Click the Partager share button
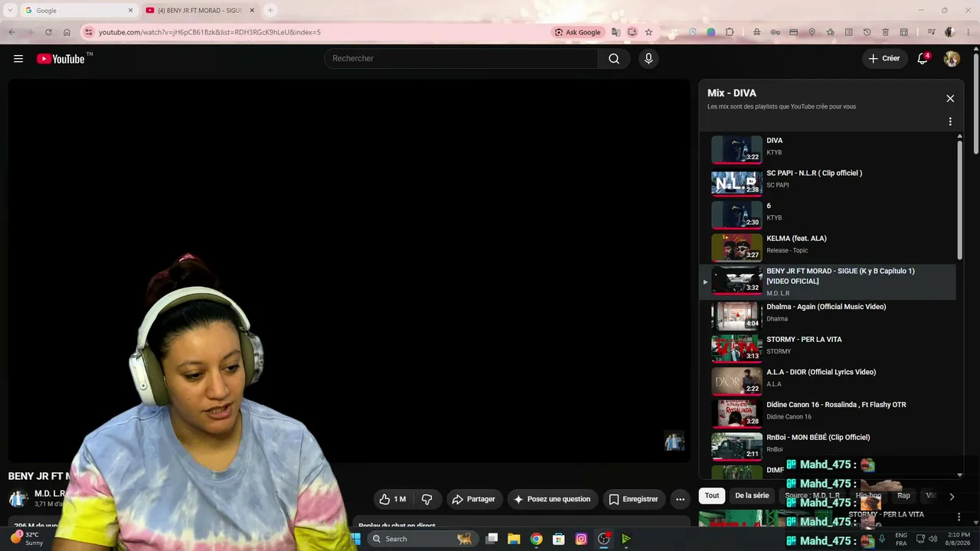The width and height of the screenshot is (980, 551). (475, 499)
